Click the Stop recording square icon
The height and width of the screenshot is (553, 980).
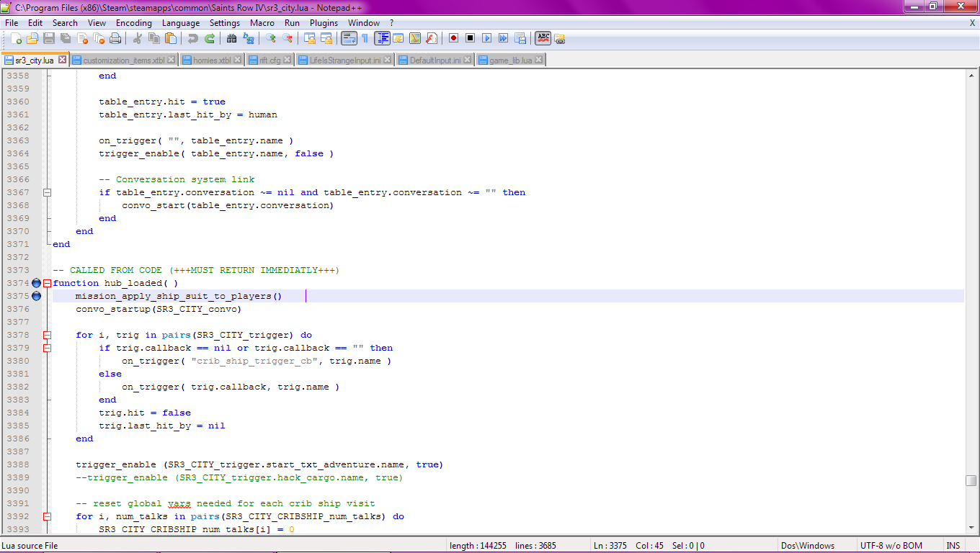tap(470, 38)
